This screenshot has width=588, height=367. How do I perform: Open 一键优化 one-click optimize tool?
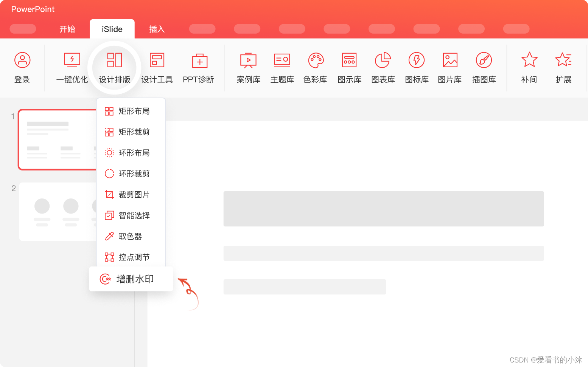[x=72, y=68]
